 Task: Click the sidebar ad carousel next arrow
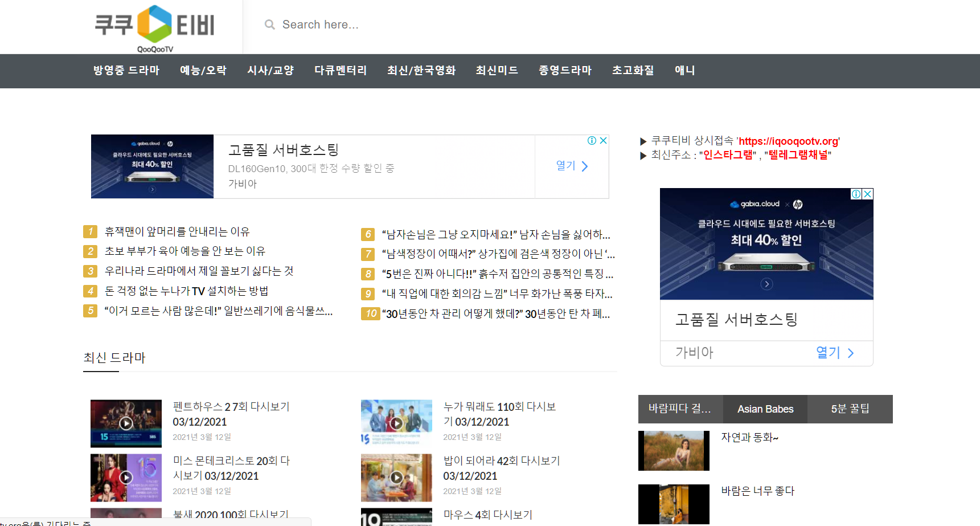[767, 284]
